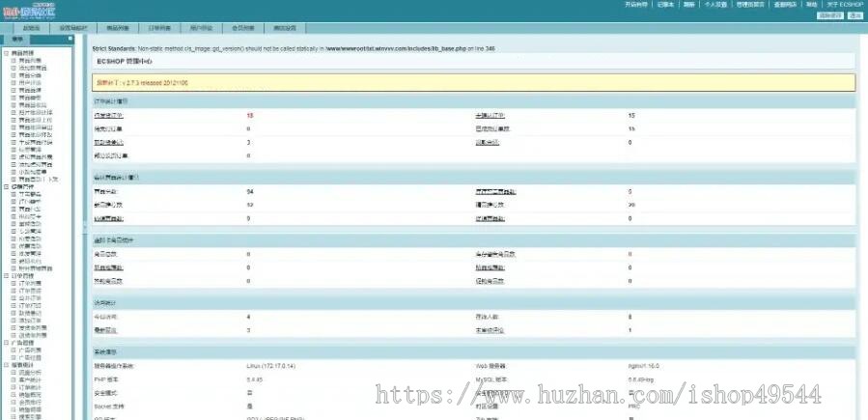This screenshot has height=420, width=868.
Task: Open 缺货登记 in the sidebar
Action: point(30,313)
